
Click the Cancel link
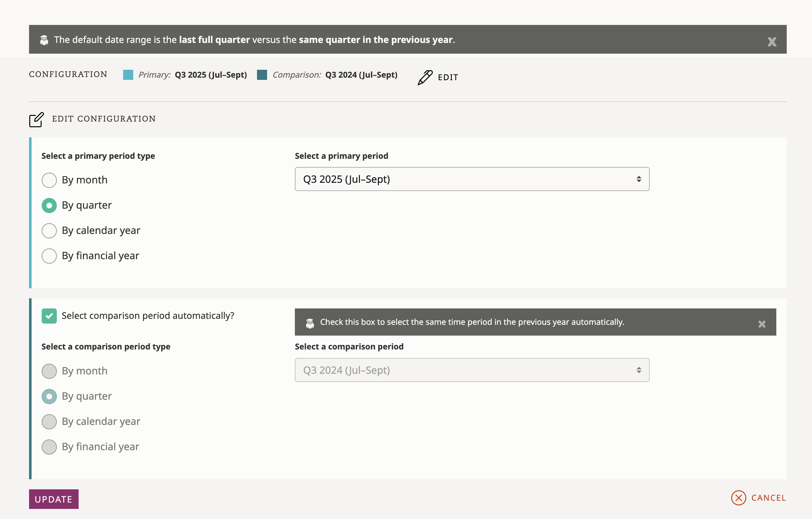pyautogui.click(x=768, y=498)
